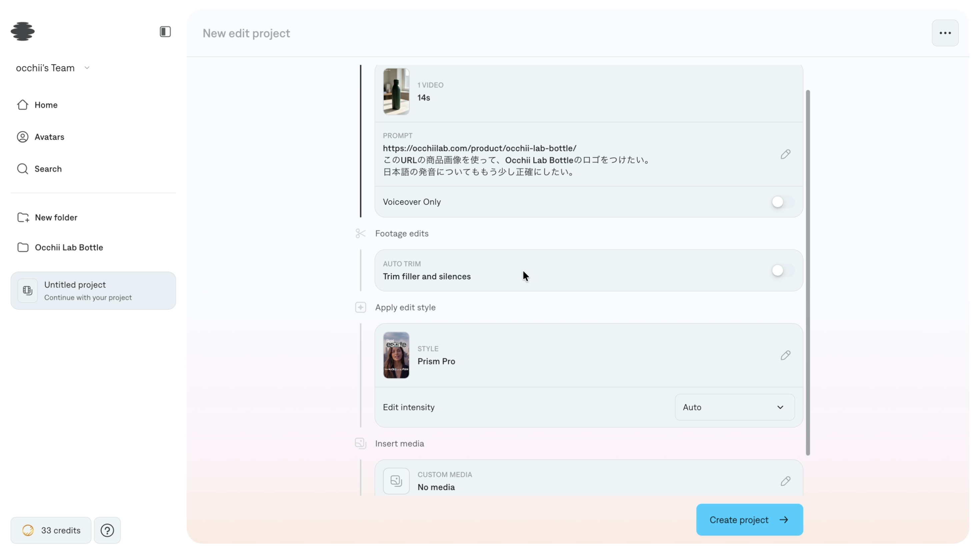The image size is (980, 553).
Task: Click Create project button
Action: pyautogui.click(x=749, y=520)
